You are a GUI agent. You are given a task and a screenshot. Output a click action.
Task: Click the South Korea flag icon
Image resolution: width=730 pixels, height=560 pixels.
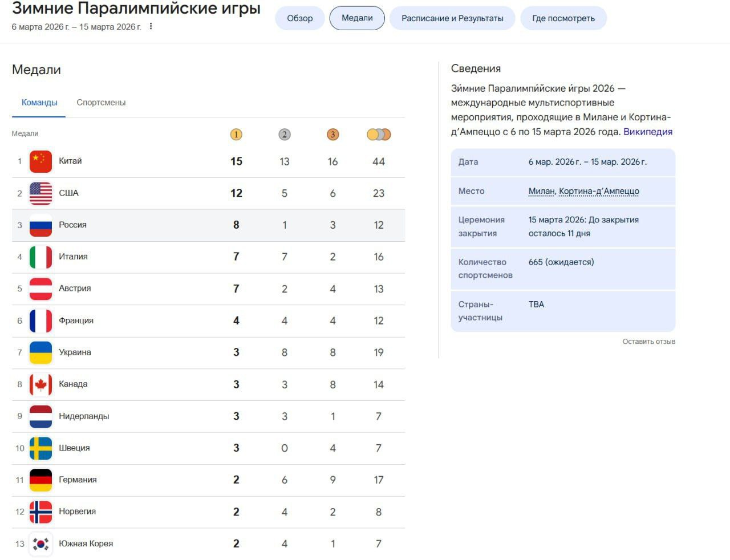[40, 544]
